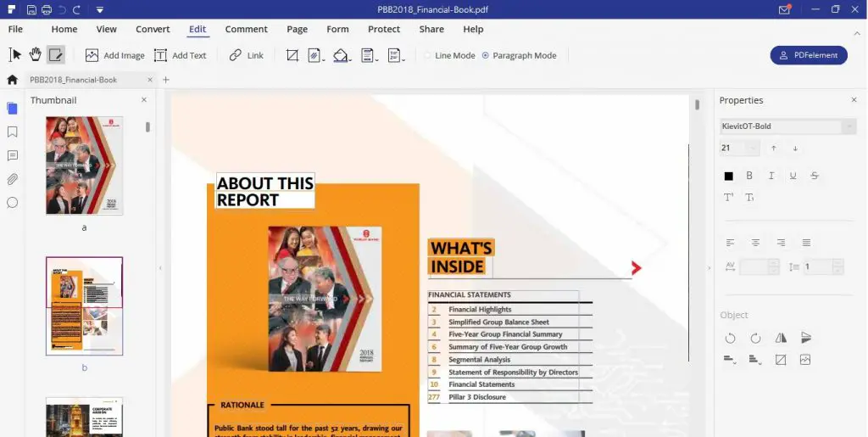Click the thumbnail panel scrollbar
868x437 pixels.
tap(147, 126)
